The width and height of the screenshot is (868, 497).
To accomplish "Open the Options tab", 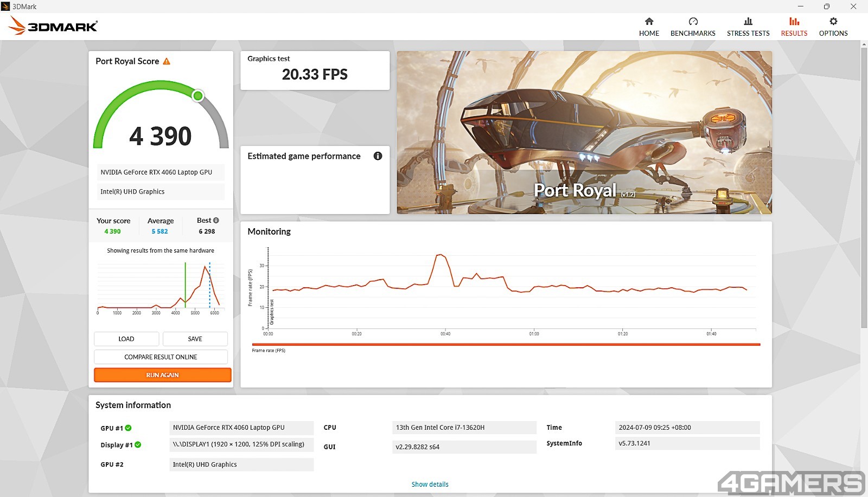I will point(833,27).
